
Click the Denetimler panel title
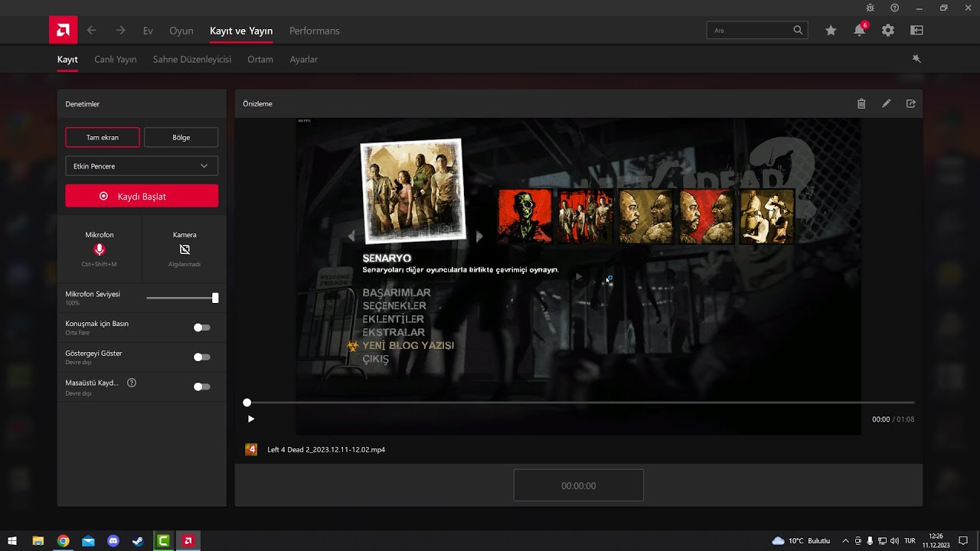[x=83, y=104]
